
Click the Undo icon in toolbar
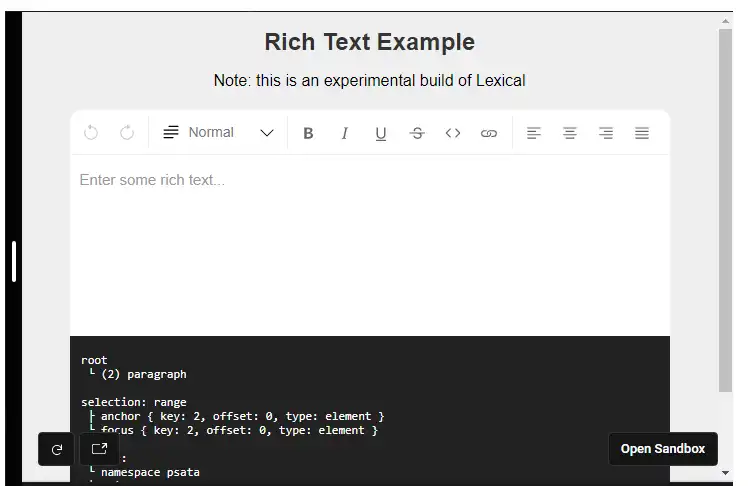[x=91, y=133]
